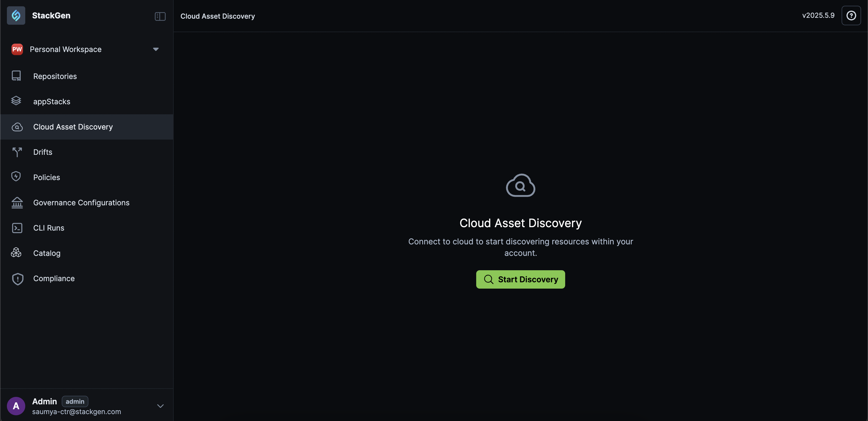Viewport: 868px width, 421px height.
Task: Click the Cloud Asset Discovery header title
Action: click(x=218, y=16)
